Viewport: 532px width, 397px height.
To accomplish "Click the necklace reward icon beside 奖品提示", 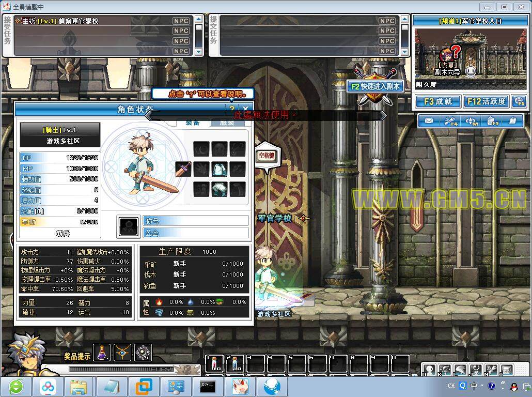I will [122, 353].
